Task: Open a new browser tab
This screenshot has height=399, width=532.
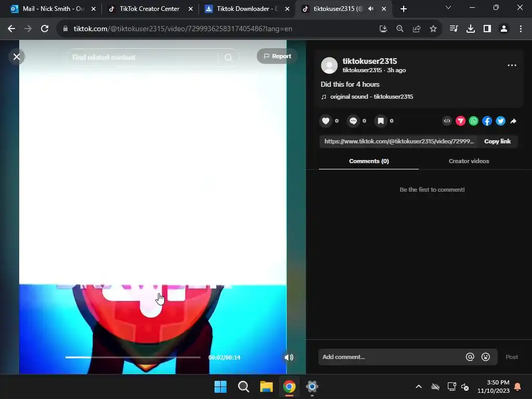Action: (403, 9)
